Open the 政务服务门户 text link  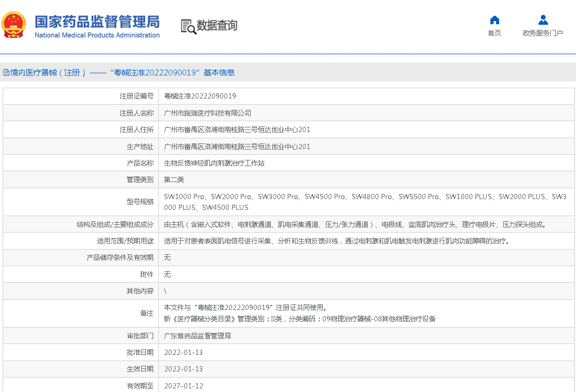tap(542, 34)
